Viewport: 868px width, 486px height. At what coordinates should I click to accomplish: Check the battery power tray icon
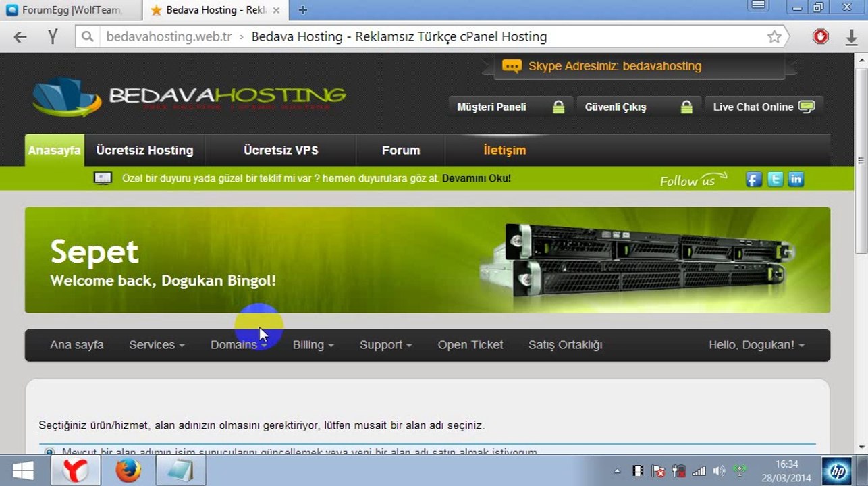click(x=679, y=471)
